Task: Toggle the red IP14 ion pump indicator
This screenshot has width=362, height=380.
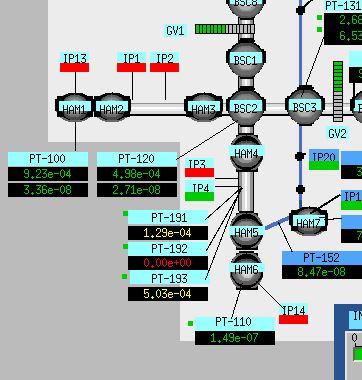Action: click(293, 320)
